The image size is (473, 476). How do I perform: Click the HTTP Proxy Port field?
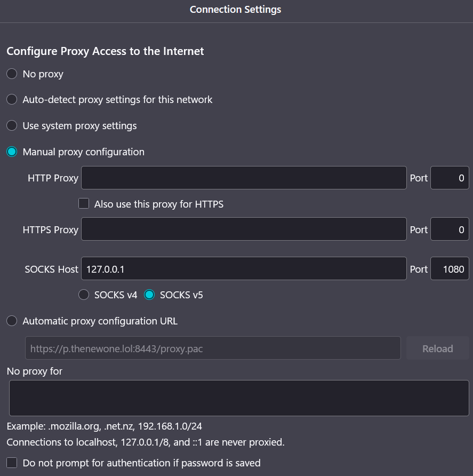tap(450, 178)
